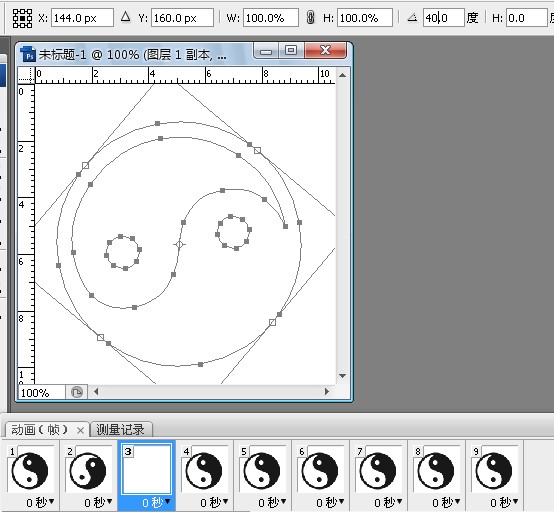Screen dimensions: 554x512
Task: Open frame 6 delay dropdown 0 秒
Action: 330,502
